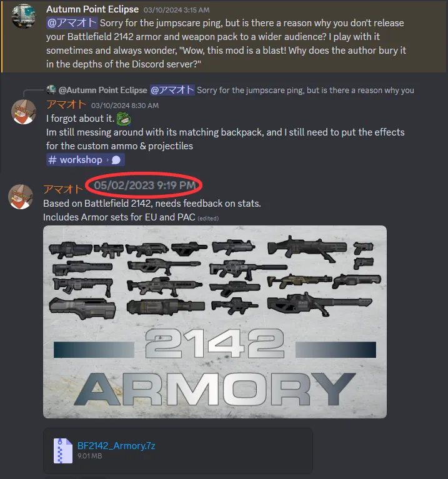
Task: Click the orange username on the armory post
Action: [x=63, y=189]
